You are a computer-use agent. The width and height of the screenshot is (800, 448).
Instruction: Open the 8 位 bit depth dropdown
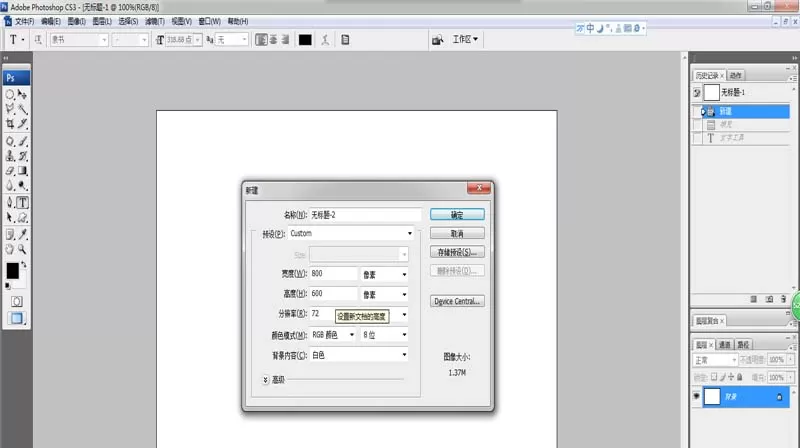(x=384, y=335)
